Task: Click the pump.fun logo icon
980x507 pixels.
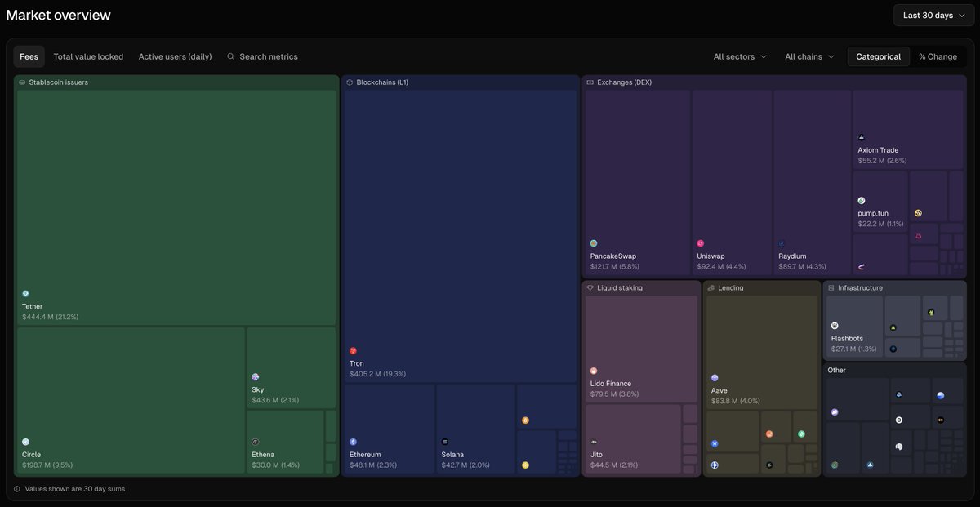Action: pos(862,200)
